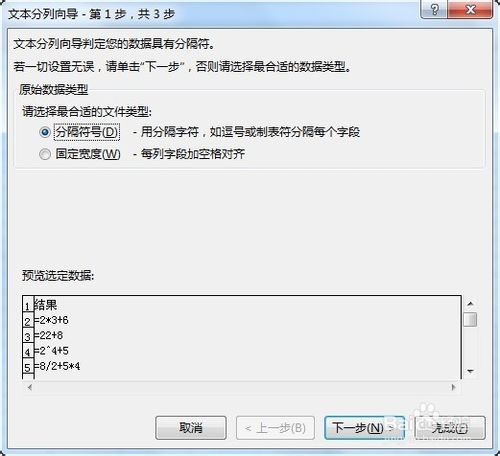Click the 取消 cancel button

[x=191, y=428]
